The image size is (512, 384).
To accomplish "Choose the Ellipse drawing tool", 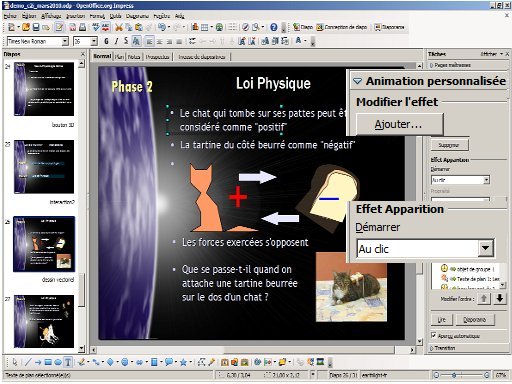I will [x=58, y=362].
